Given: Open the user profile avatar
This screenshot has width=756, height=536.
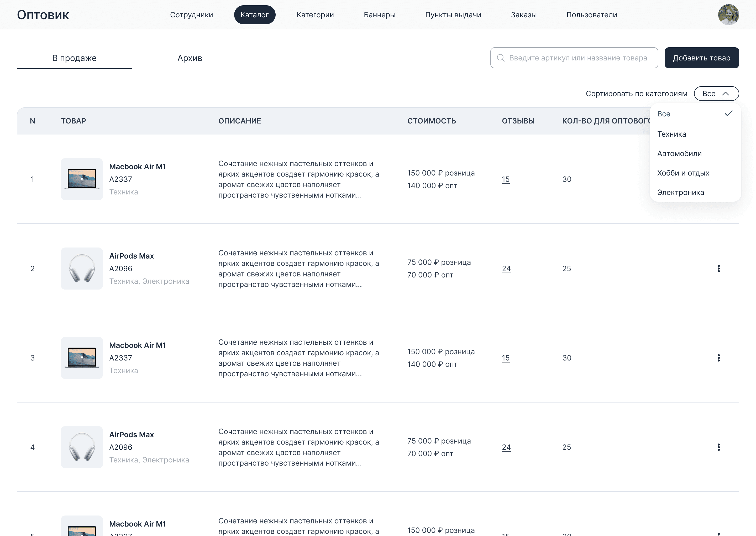Looking at the screenshot, I should click(x=728, y=15).
